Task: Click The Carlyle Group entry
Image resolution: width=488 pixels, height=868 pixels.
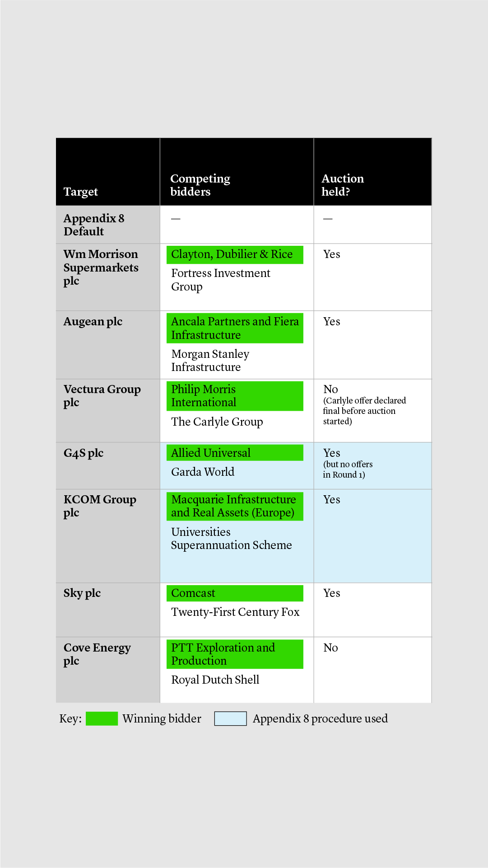Action: point(217,422)
